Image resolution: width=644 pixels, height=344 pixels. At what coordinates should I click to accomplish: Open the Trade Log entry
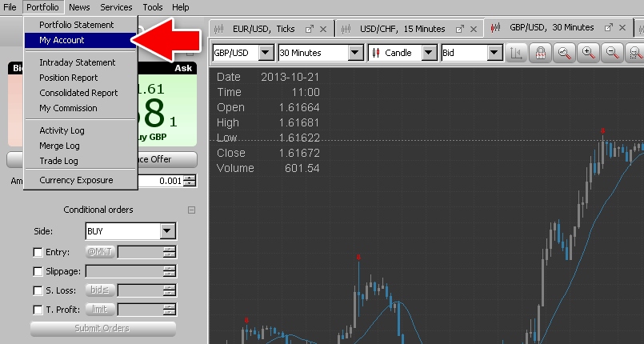[x=81, y=161]
